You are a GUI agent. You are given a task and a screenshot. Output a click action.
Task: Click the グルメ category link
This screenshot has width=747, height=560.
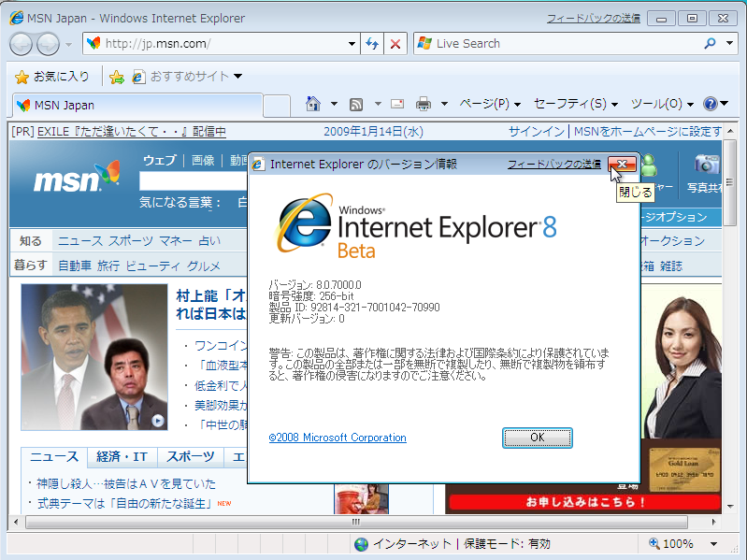point(204,266)
